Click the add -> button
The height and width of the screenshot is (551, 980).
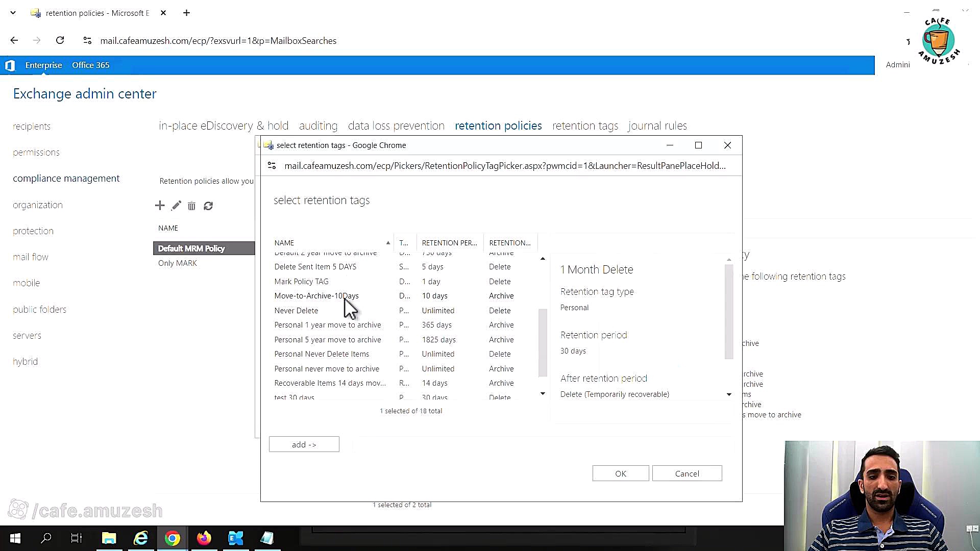pos(304,444)
